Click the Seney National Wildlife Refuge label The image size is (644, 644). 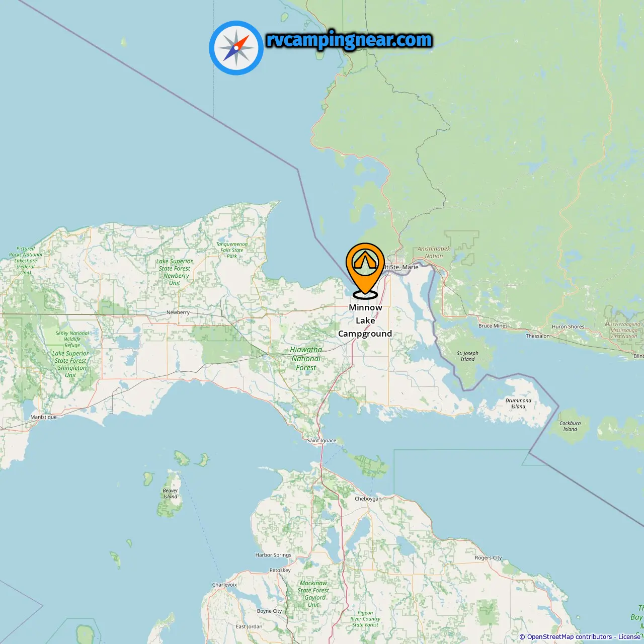[72, 339]
